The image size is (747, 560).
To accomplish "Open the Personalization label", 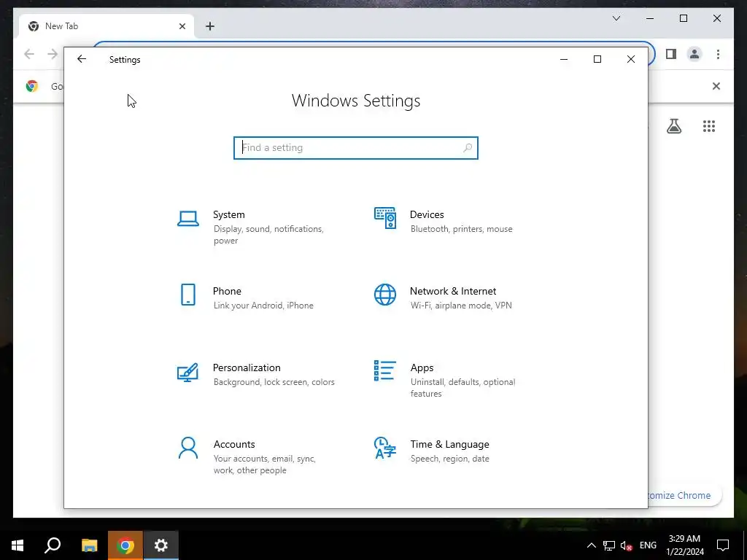I will (247, 367).
